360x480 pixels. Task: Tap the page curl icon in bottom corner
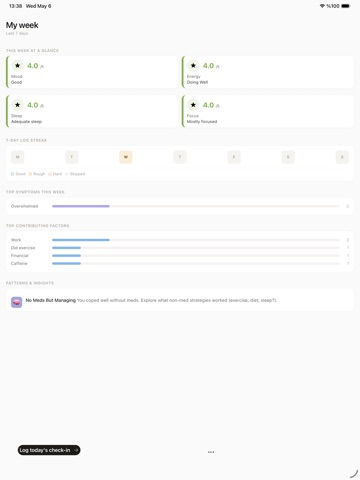coord(354,474)
